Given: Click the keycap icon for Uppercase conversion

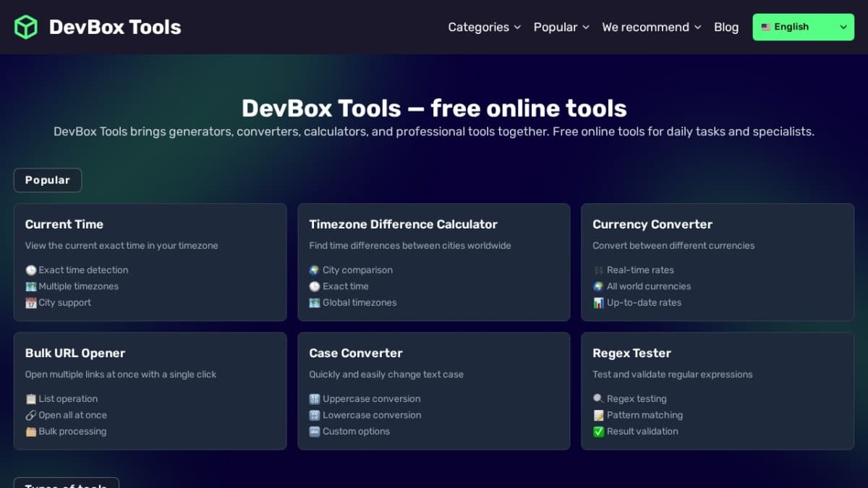Looking at the screenshot, I should coord(313,398).
